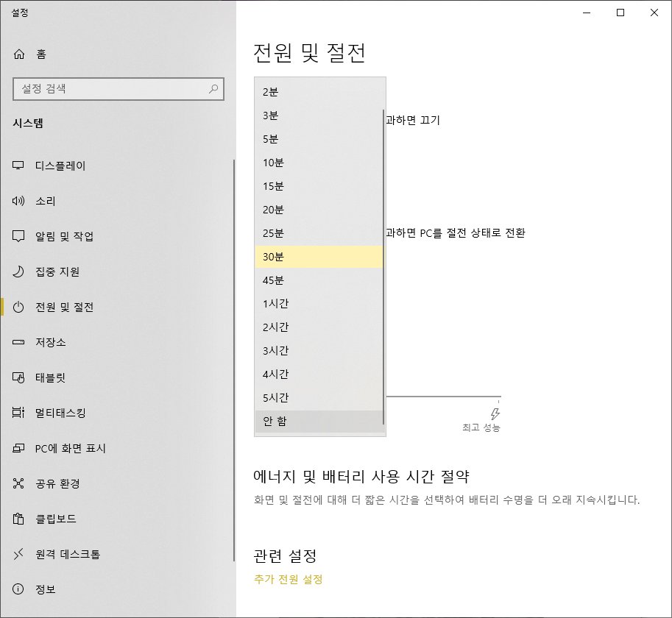Click the notifications speech bubble icon
Screen dimensions: 672x618
(x=18, y=236)
